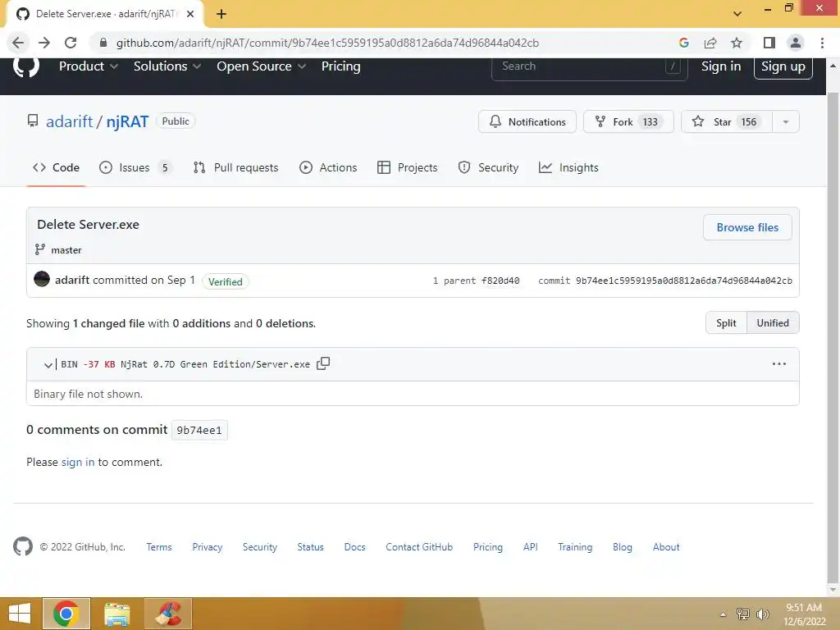Click the Verified badge
Screen dimensions: 840x630
click(x=225, y=282)
